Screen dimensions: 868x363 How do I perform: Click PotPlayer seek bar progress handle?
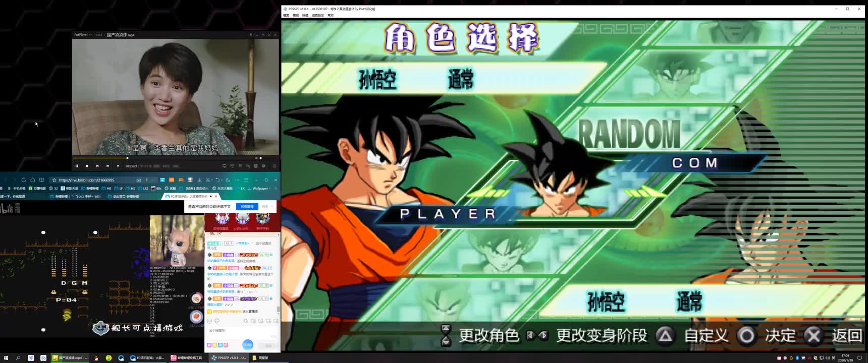click(127, 158)
